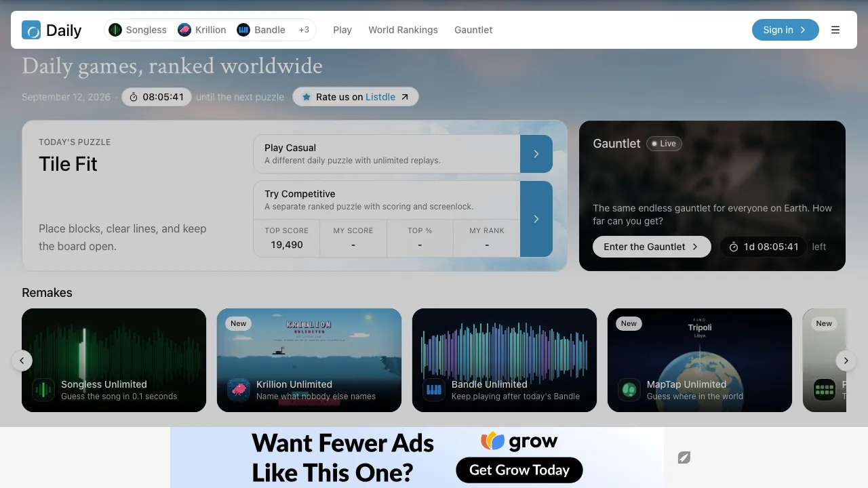Viewport: 868px width, 488px height.
Task: Click the leaf icon beside the ad
Action: tap(684, 457)
